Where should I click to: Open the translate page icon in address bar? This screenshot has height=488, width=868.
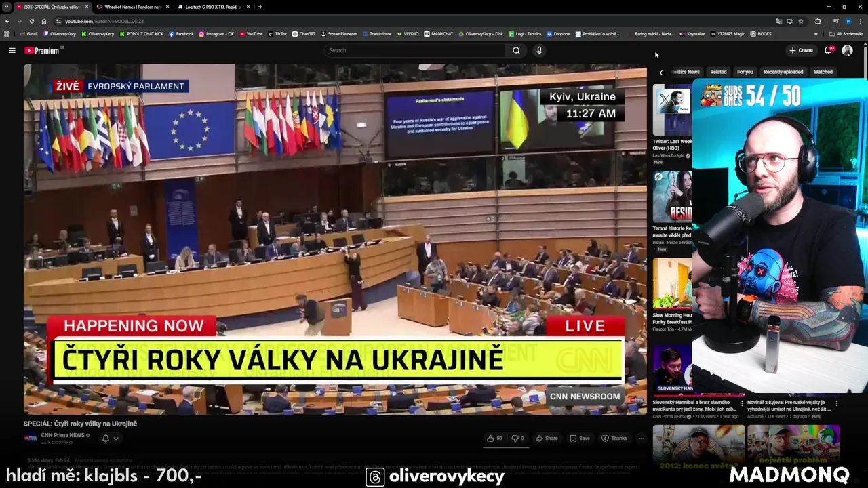click(x=779, y=21)
